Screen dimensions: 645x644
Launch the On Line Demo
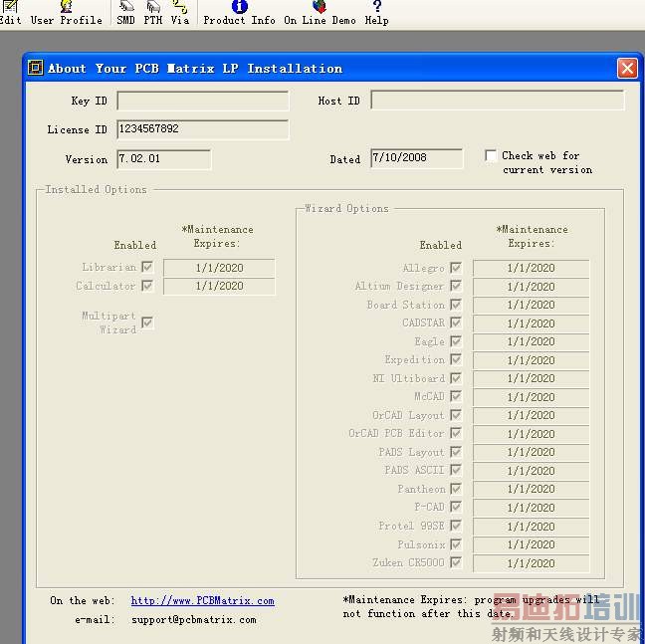(x=320, y=13)
